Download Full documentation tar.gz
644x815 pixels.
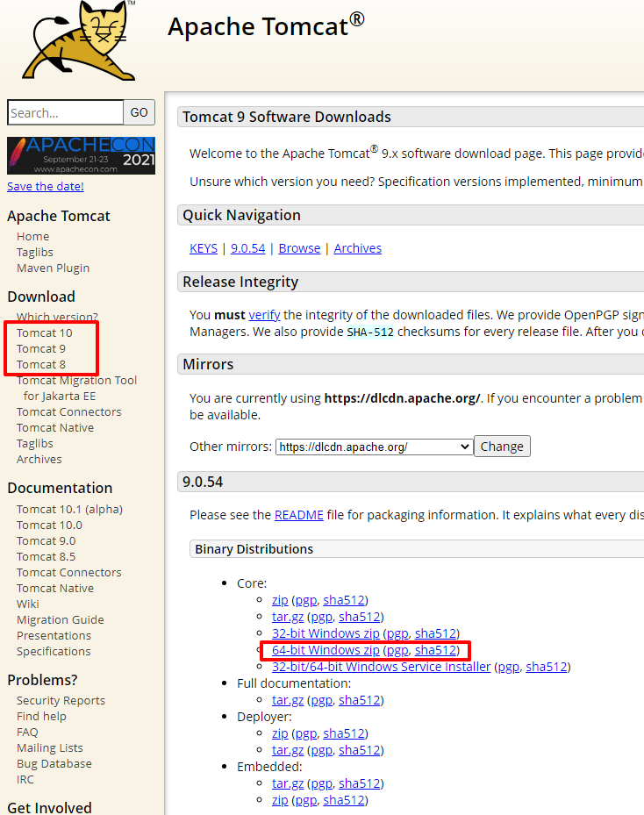[288, 700]
